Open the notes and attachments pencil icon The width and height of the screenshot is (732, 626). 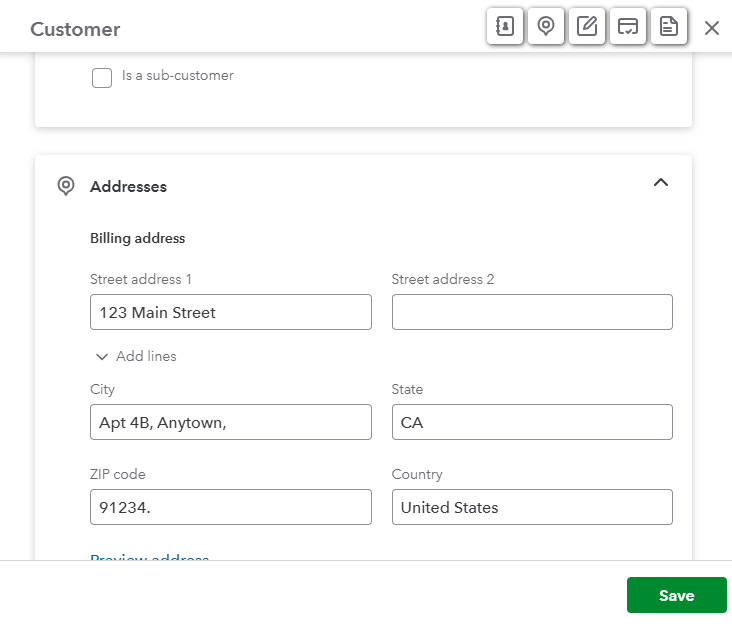coord(587,27)
